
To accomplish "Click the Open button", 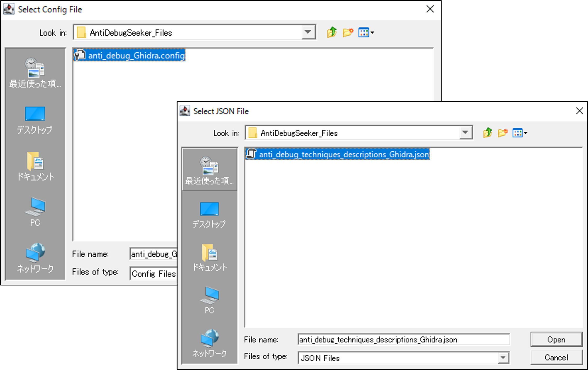I will point(556,340).
